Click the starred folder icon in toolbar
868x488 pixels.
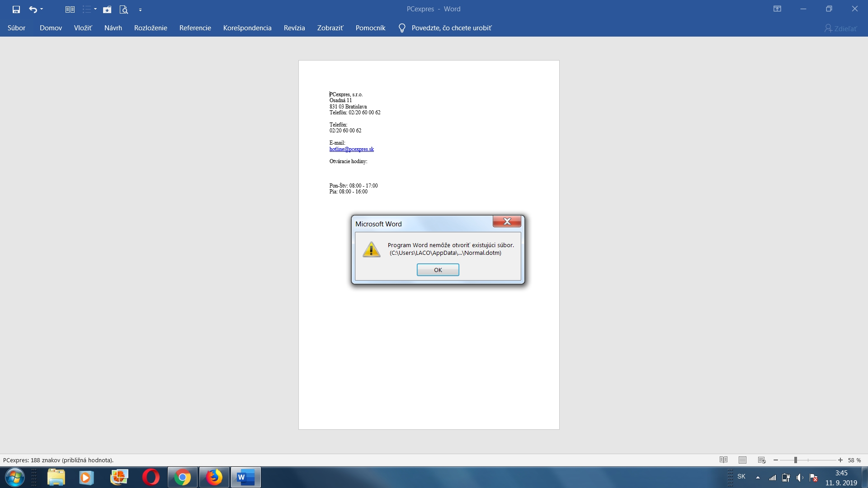click(x=107, y=9)
